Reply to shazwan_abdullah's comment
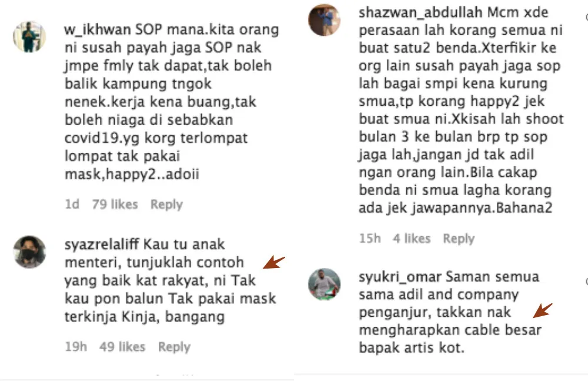This screenshot has width=588, height=382. click(x=459, y=239)
